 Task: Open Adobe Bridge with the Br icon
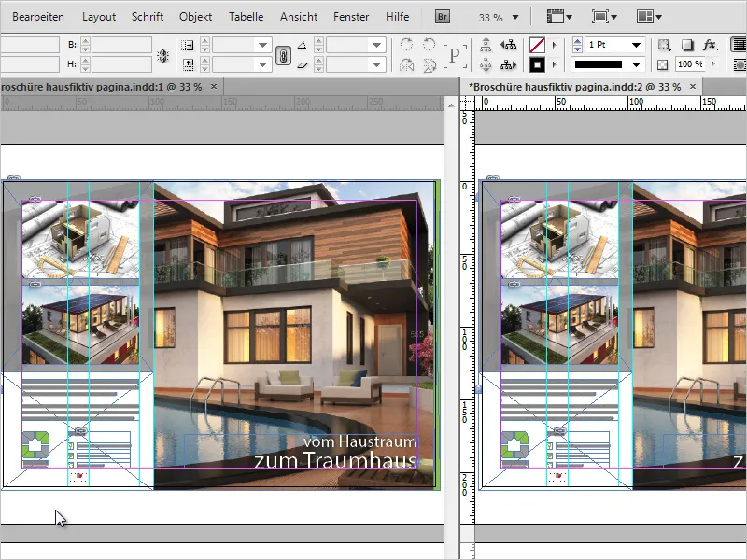tap(442, 17)
